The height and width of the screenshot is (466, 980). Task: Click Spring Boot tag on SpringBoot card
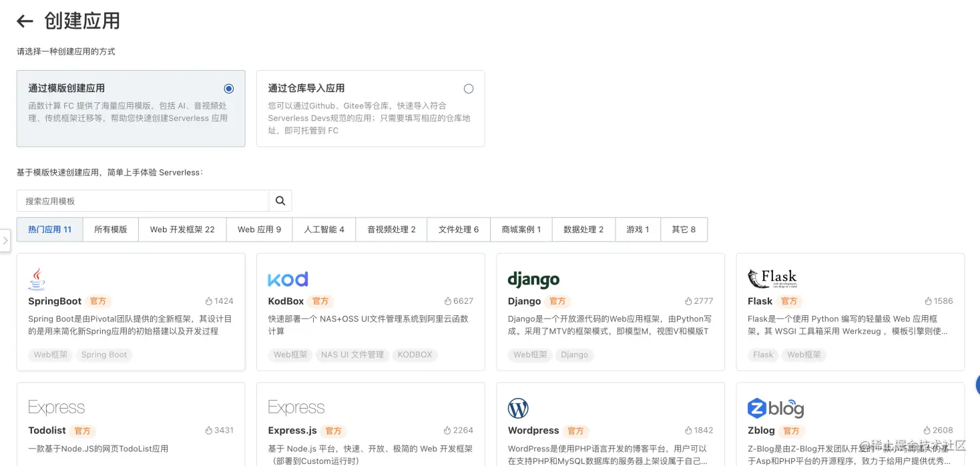point(104,355)
